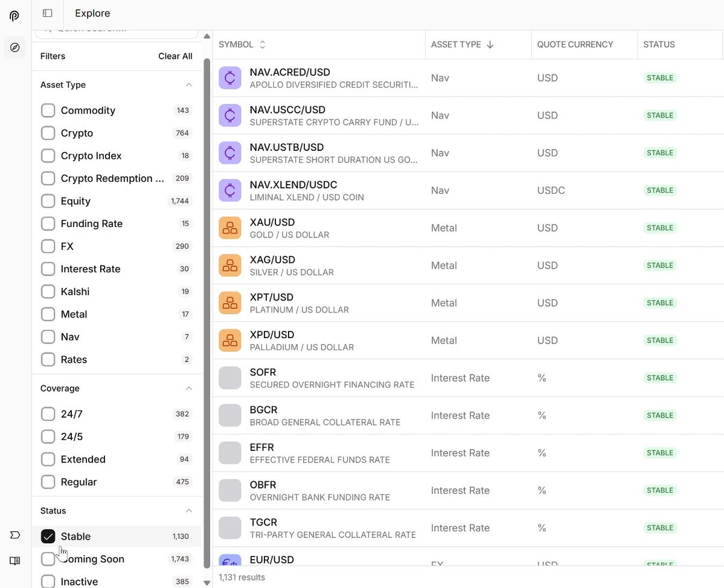
Task: Click Clear All filters
Action: [x=175, y=56]
